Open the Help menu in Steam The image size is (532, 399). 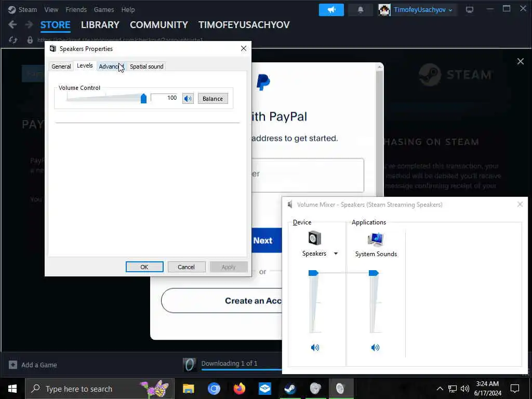click(128, 9)
